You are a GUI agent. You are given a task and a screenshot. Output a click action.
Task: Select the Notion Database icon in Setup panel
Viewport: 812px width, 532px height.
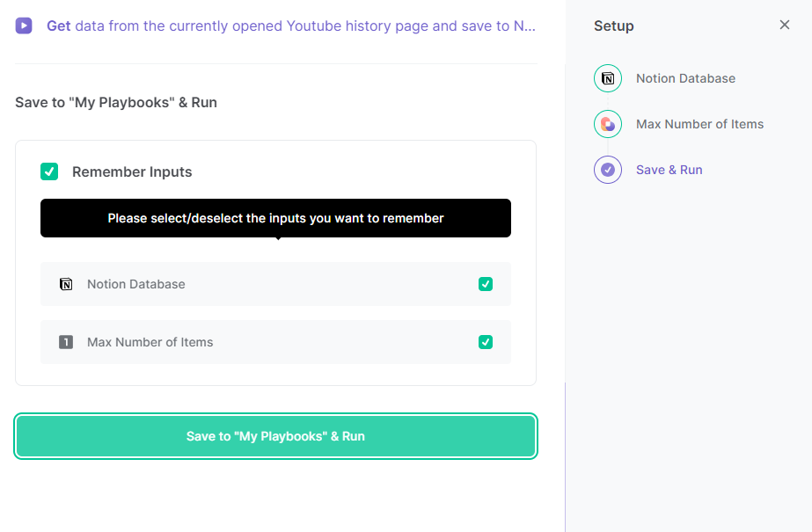coord(608,78)
